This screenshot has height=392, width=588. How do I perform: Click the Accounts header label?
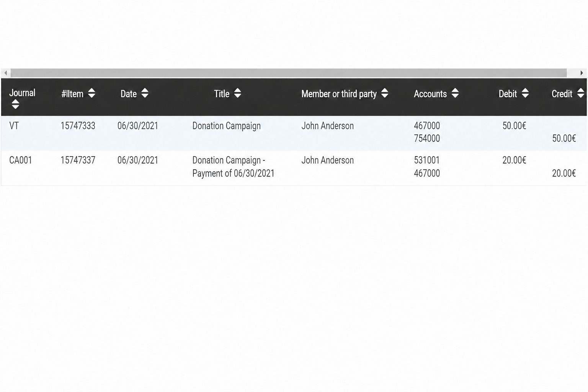(x=430, y=94)
